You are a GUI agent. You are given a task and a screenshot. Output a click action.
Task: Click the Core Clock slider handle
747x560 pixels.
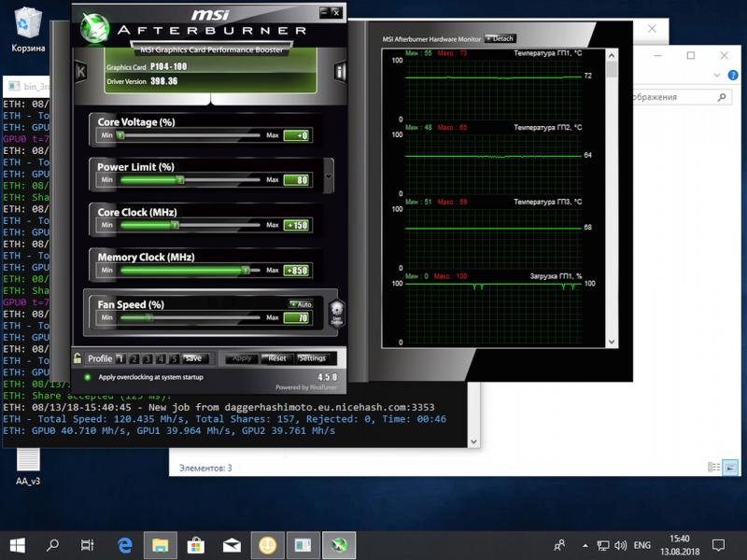[x=176, y=225]
